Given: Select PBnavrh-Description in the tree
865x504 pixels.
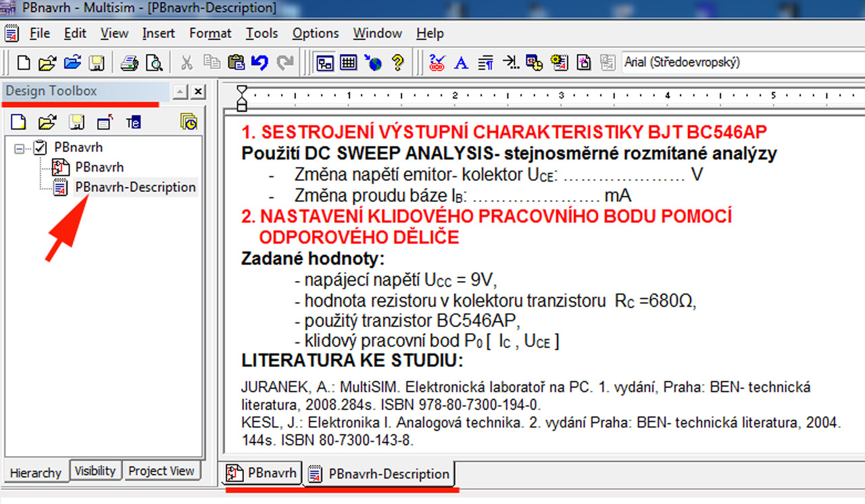Looking at the screenshot, I should click(135, 187).
